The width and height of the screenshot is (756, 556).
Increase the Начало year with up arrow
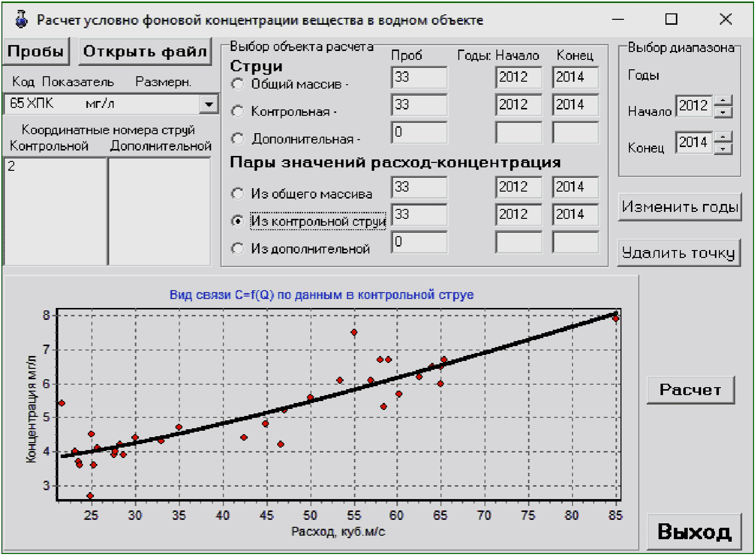pos(723,100)
